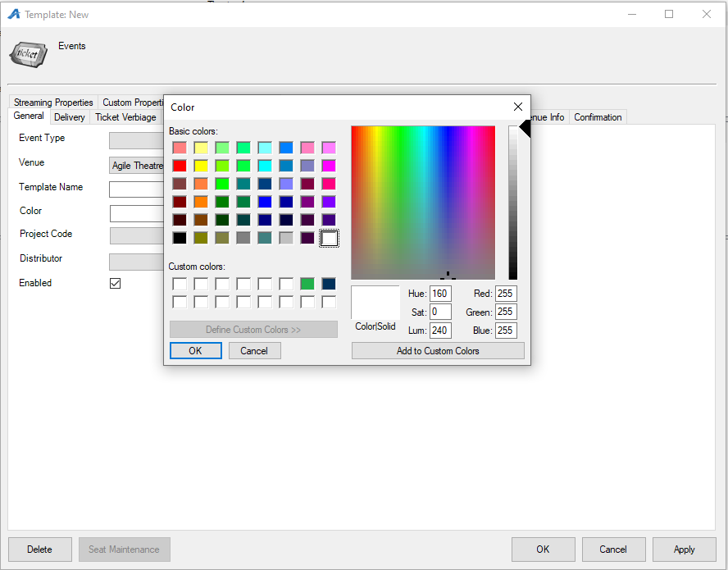Choose the violet purple swatch

pyautogui.click(x=330, y=202)
